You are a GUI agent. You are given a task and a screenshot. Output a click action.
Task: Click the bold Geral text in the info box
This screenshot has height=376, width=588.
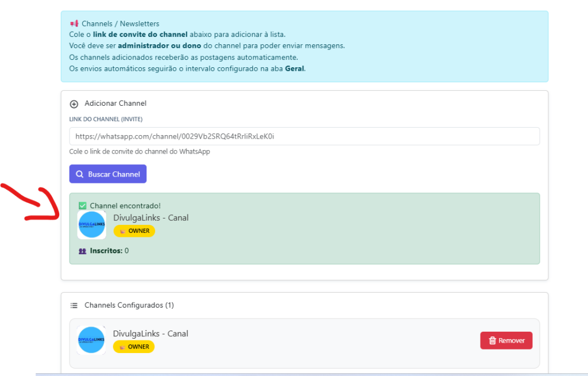tap(295, 68)
